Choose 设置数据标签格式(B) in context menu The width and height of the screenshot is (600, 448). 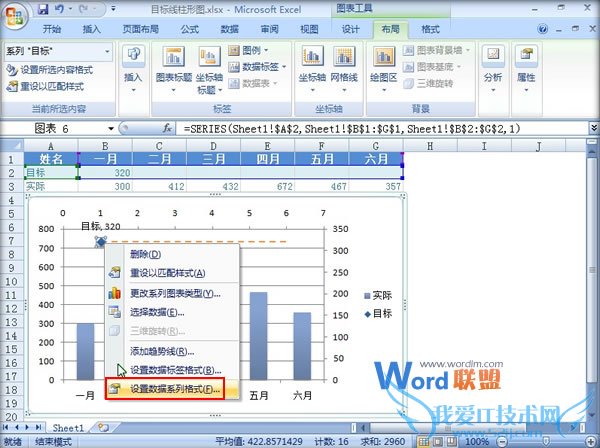coord(172,370)
